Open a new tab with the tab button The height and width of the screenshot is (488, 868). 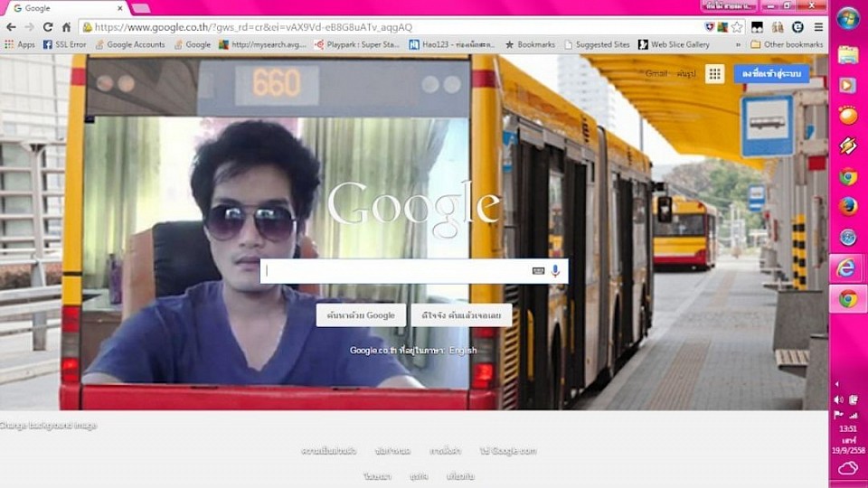[x=141, y=8]
